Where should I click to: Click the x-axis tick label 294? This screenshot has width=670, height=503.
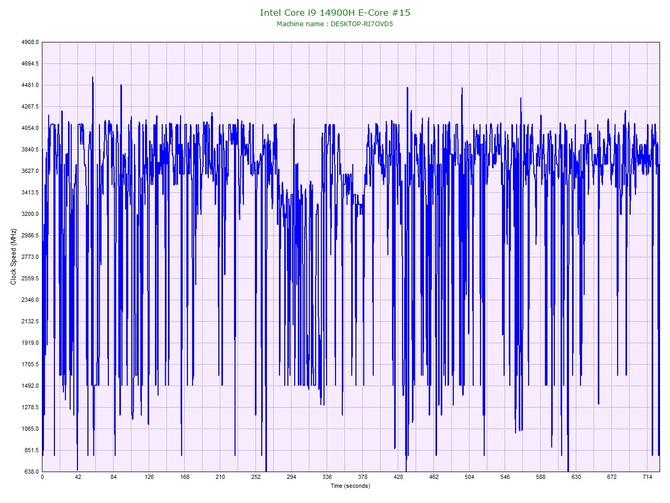pyautogui.click(x=291, y=477)
